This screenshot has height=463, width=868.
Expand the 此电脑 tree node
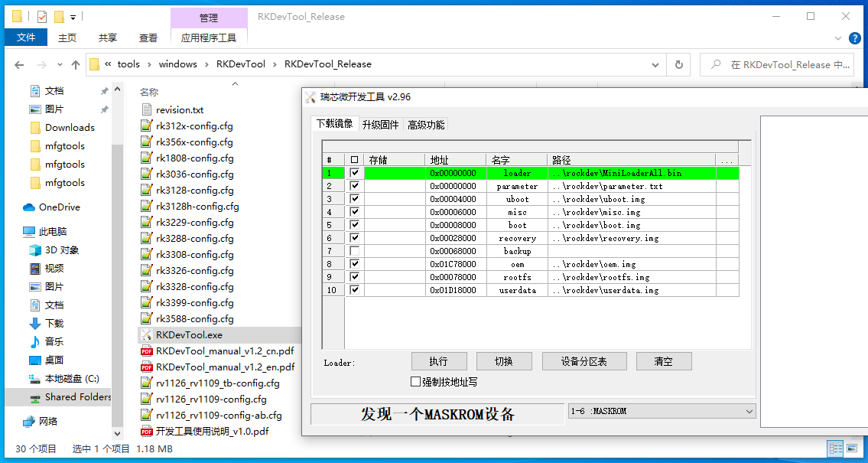point(15,232)
